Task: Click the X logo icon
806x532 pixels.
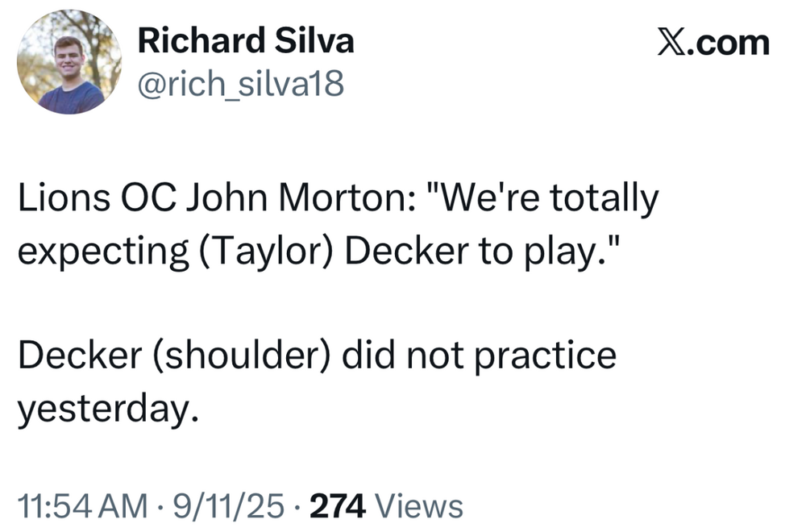Action: click(x=672, y=42)
